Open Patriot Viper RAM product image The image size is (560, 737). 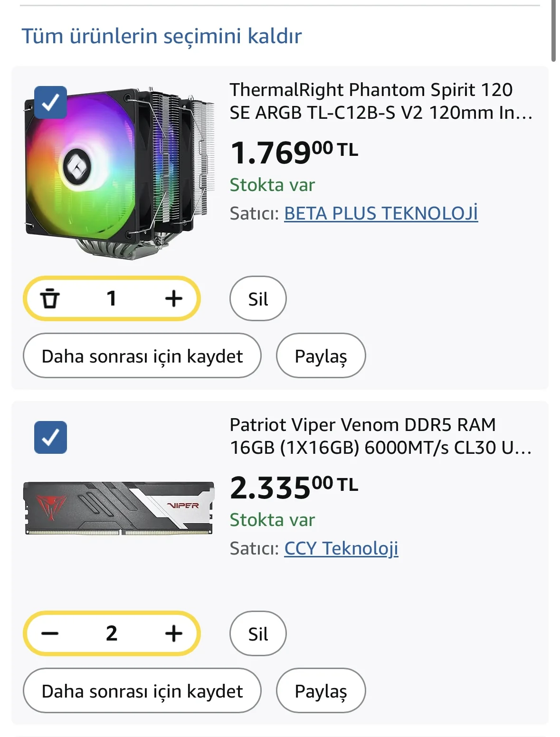(x=119, y=508)
